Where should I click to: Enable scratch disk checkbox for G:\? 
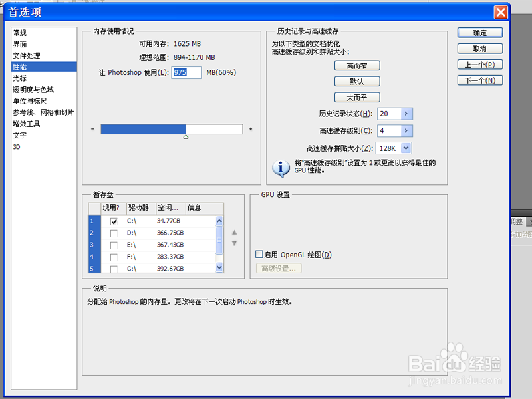point(114,269)
